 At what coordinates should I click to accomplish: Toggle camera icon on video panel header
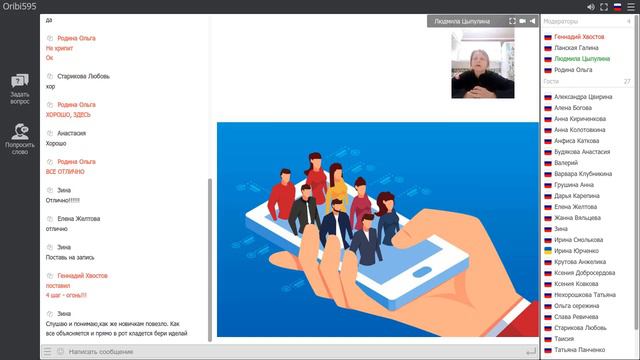[x=522, y=21]
